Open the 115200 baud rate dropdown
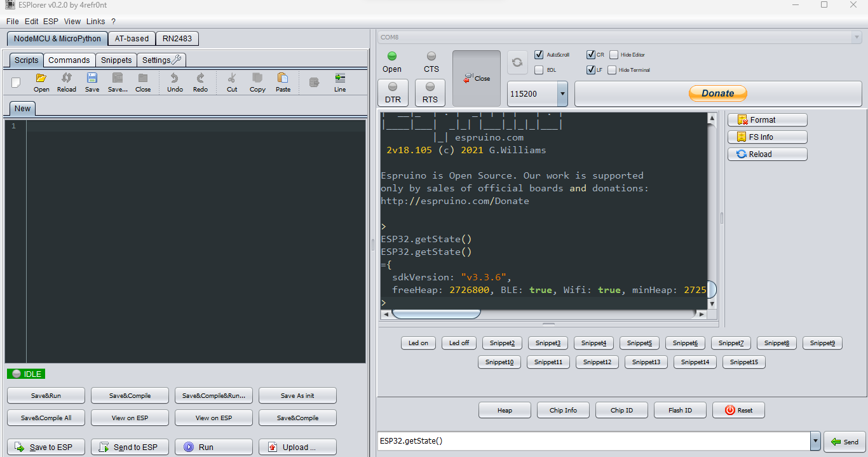 (x=562, y=93)
